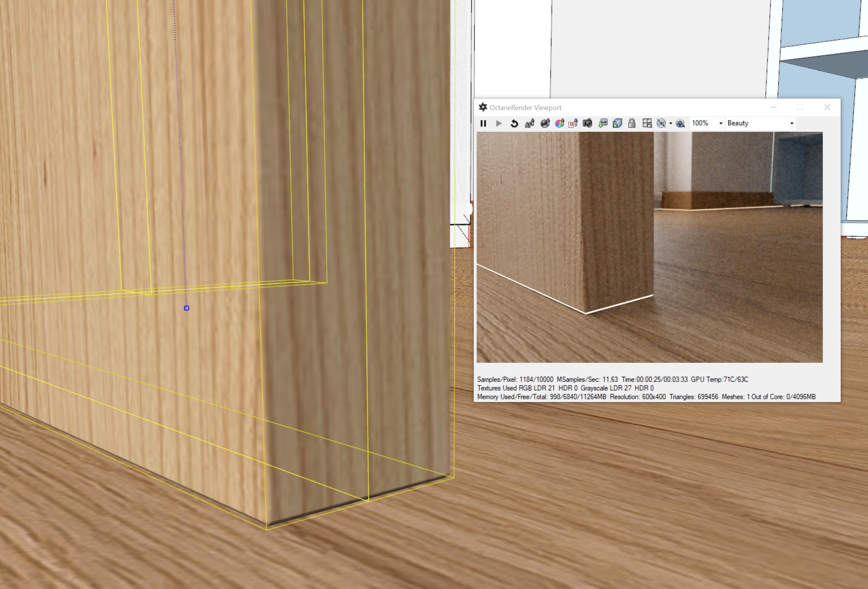Select the autofocus AF picker tool
Image resolution: width=868 pixels, height=589 pixels.
coord(530,123)
